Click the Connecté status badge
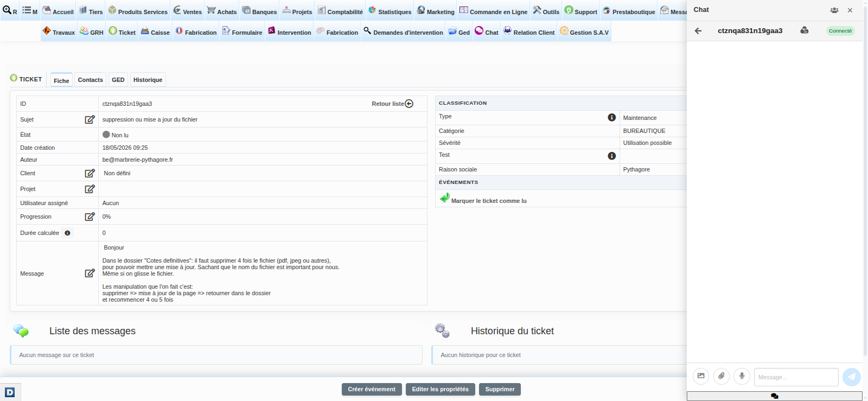 (840, 31)
